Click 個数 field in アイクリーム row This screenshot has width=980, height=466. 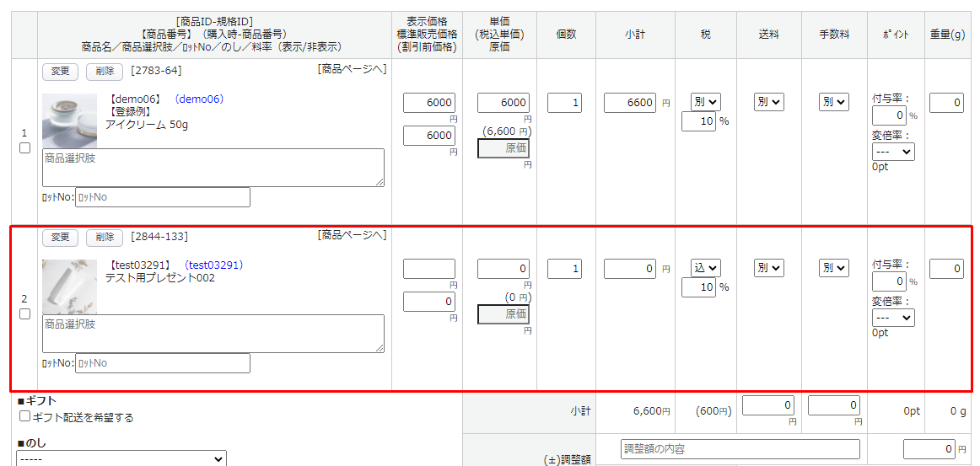point(565,103)
